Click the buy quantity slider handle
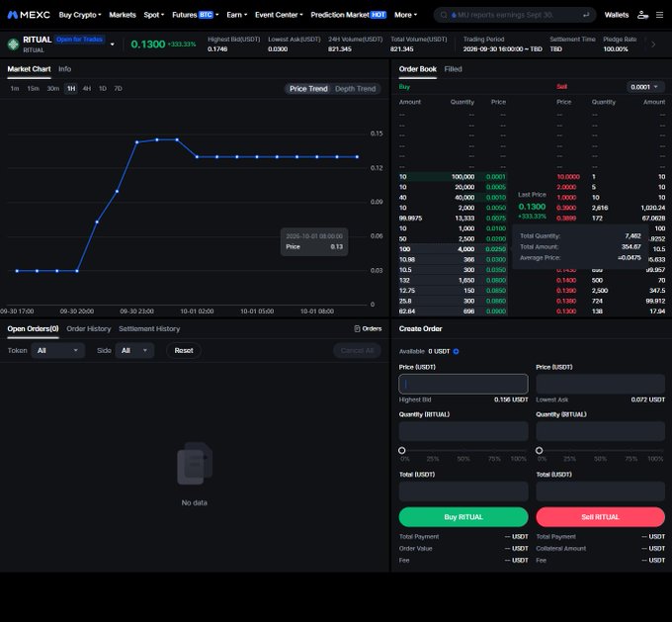This screenshot has height=622, width=672. pyautogui.click(x=401, y=450)
